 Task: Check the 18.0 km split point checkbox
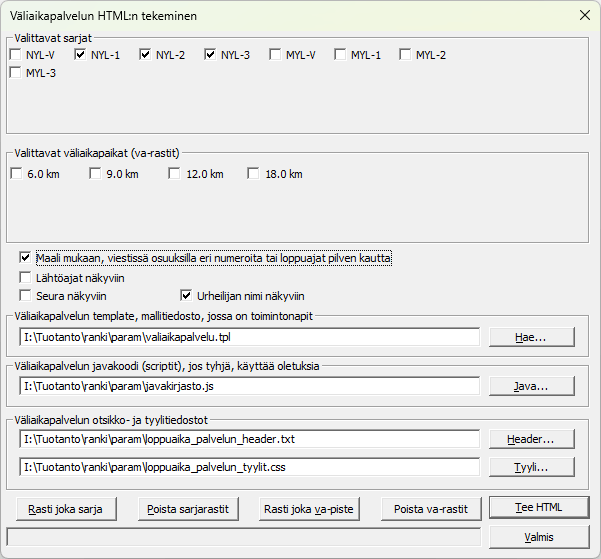tap(254, 174)
